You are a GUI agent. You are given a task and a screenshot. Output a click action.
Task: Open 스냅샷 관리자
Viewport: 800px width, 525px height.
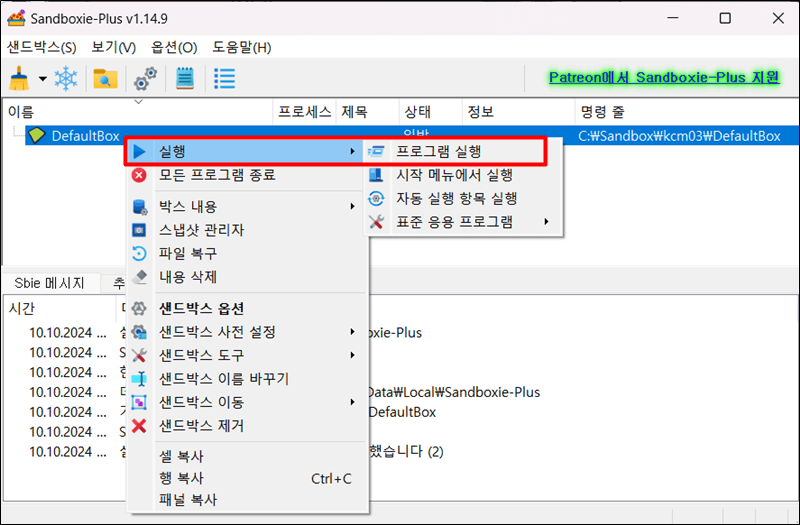[246, 230]
